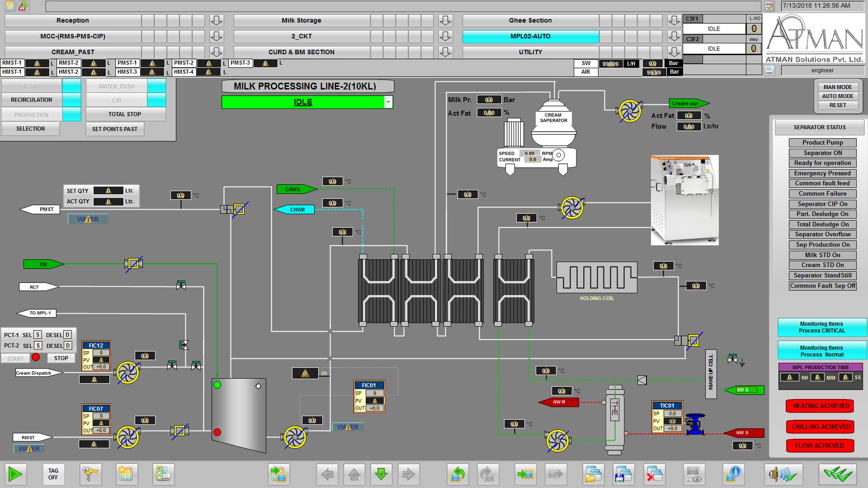
Task: Expand the MCC-(RMS-PMS-CIP) row down arrow
Action: 216,36
